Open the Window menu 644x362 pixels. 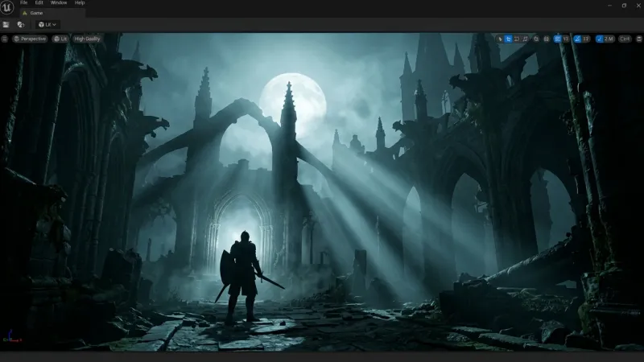point(59,3)
